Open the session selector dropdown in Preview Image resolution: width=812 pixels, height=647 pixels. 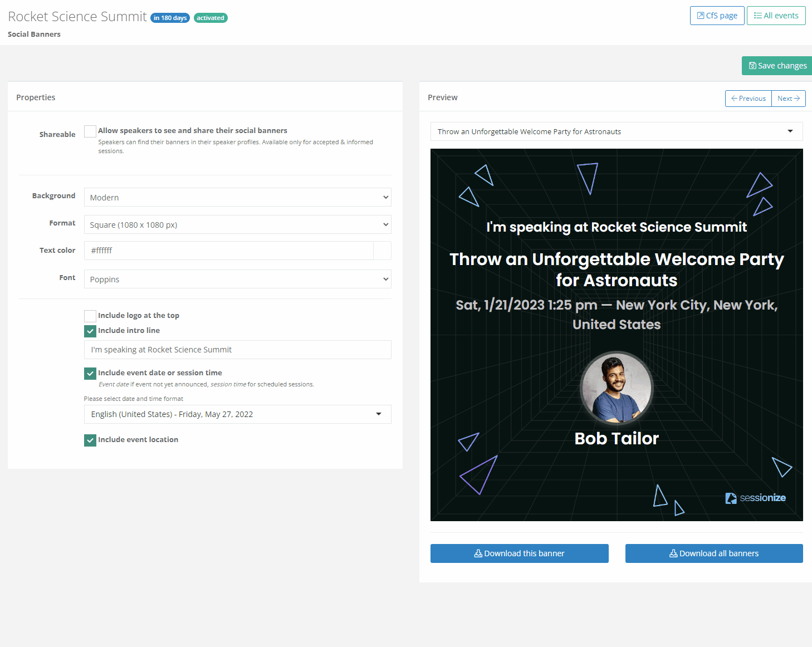(616, 131)
